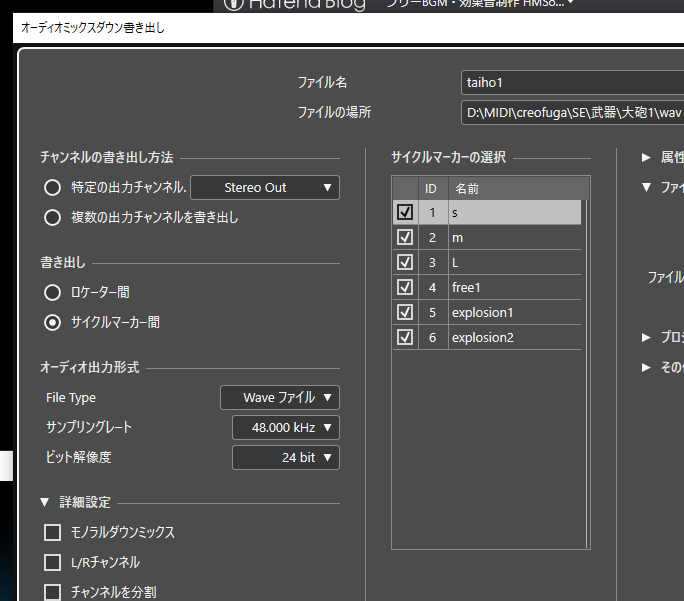Expand the その… section triangle at bottom right
The image size is (684, 601).
[646, 367]
